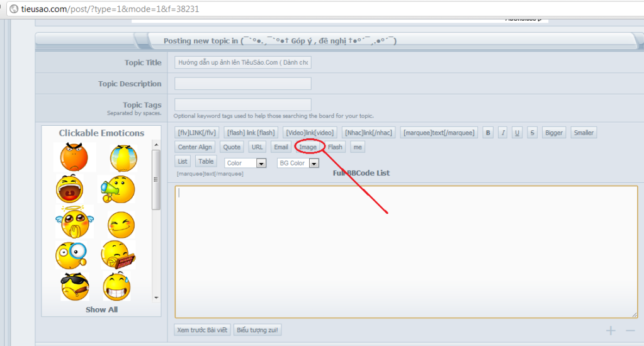Focus the Topic Tags input field
Screen dimensions: 644x346
coord(242,104)
